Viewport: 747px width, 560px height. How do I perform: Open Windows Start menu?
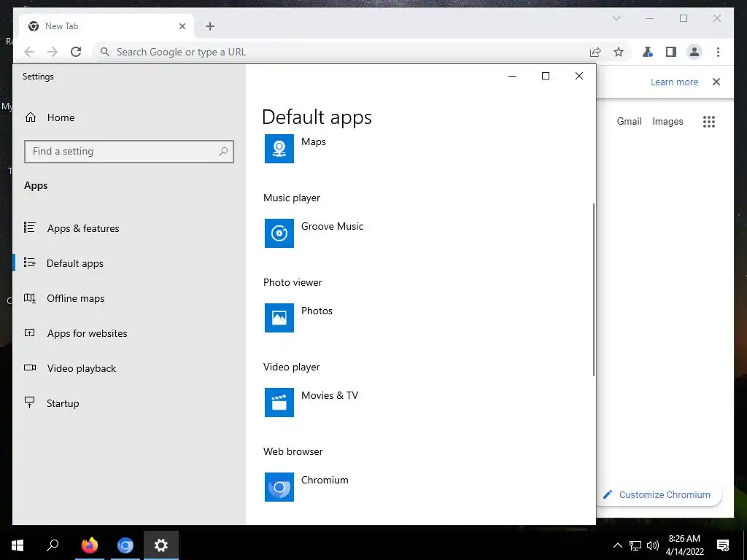18,545
